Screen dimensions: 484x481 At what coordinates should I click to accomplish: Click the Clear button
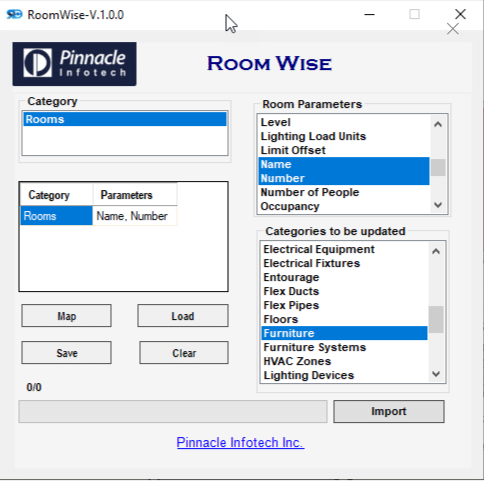(x=184, y=353)
